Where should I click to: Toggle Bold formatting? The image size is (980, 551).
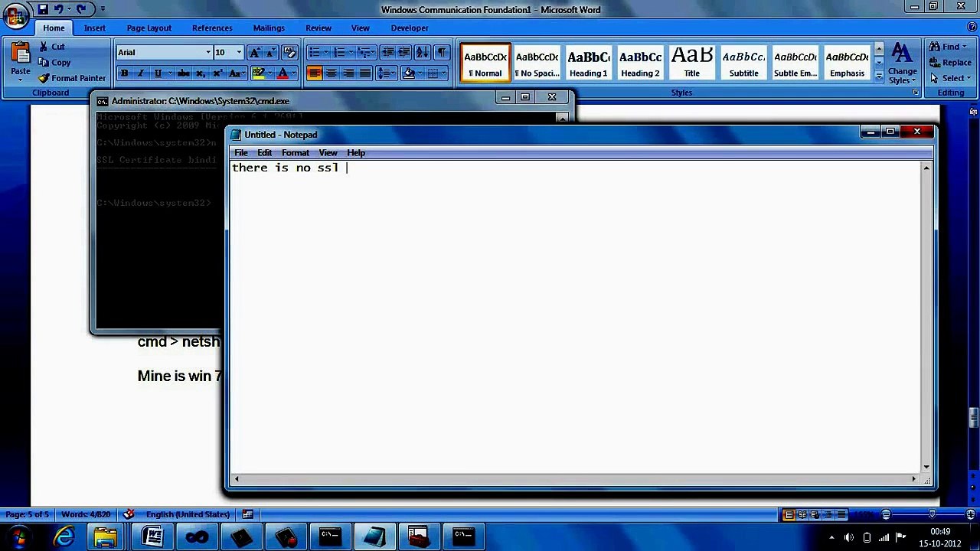[x=124, y=73]
